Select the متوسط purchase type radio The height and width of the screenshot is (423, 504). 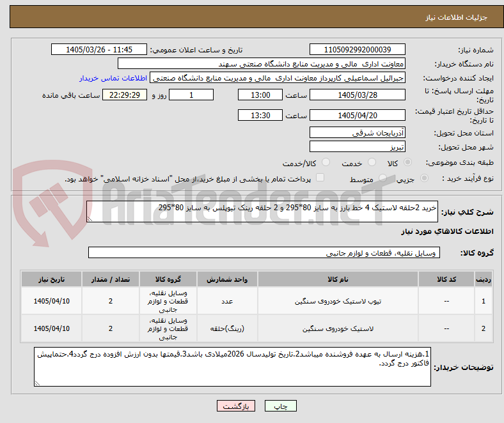382,178
